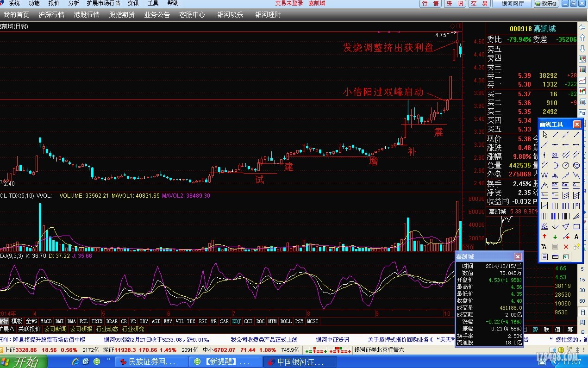
Task: Open 玖乐Q
Action: 547,4
